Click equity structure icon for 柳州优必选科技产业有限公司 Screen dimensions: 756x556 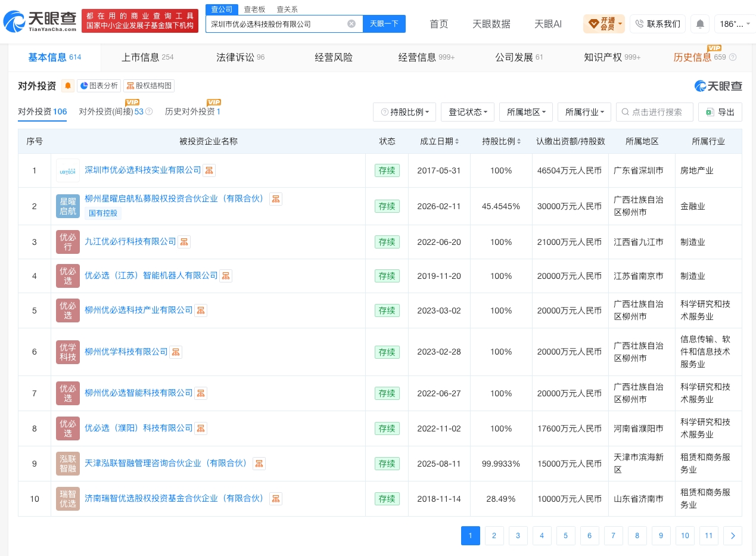click(x=201, y=310)
